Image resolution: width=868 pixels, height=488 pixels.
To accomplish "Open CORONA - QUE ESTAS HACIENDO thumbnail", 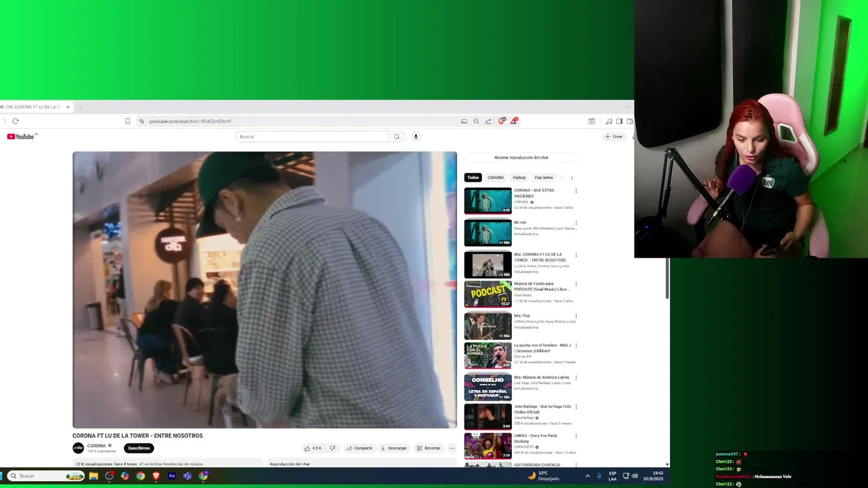I will [488, 201].
